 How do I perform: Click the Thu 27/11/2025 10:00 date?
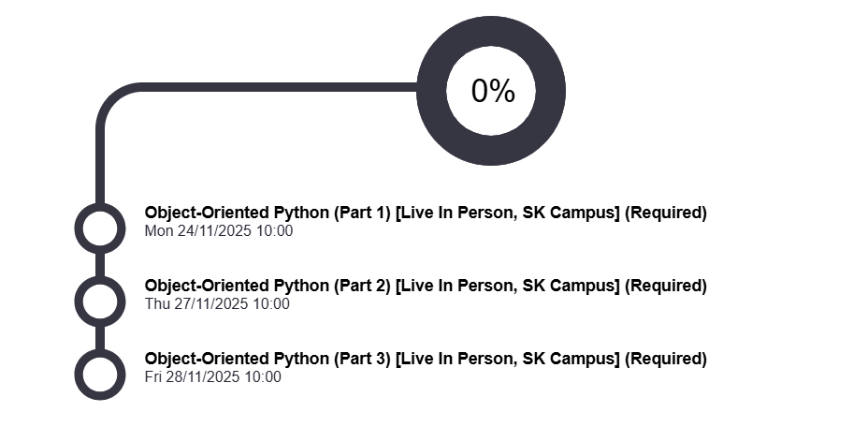(217, 304)
